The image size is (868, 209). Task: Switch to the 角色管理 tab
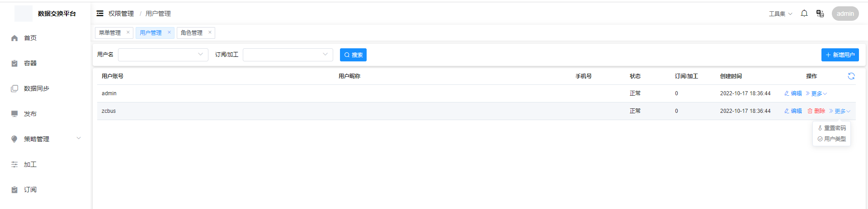point(192,33)
